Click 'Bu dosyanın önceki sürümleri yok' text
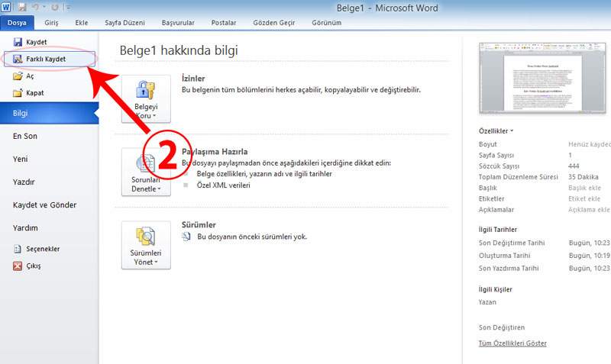Screen dimensions: 611x364 [x=252, y=237]
